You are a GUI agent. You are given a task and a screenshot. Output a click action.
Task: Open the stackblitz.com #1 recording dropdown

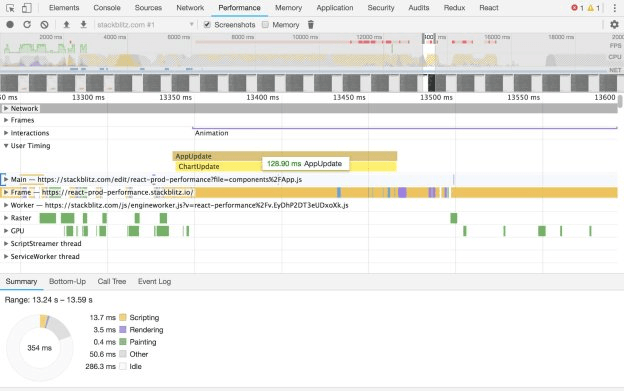pyautogui.click(x=145, y=25)
